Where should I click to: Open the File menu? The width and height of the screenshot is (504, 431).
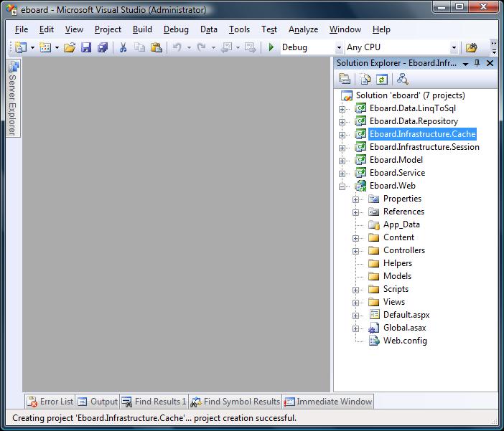click(x=22, y=29)
